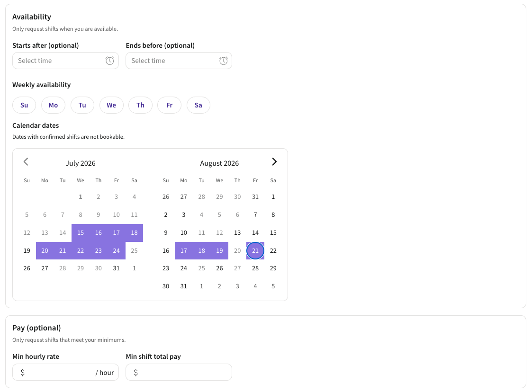The height and width of the screenshot is (392, 532).
Task: Click the clock icon in Ends before field
Action: pos(223,61)
